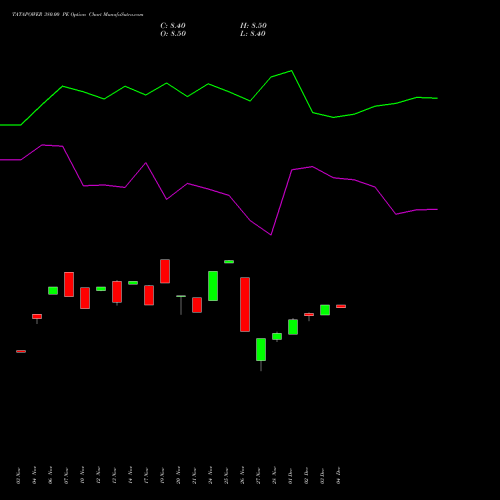
Task: Select the 04 Dec date label
Action: coord(338,475)
